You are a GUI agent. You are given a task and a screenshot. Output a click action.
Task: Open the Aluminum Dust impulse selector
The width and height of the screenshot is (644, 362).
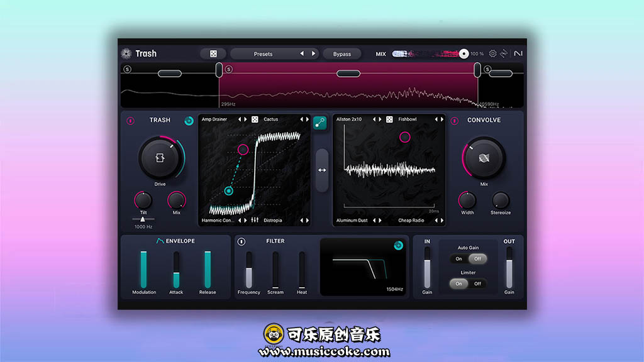click(352, 221)
